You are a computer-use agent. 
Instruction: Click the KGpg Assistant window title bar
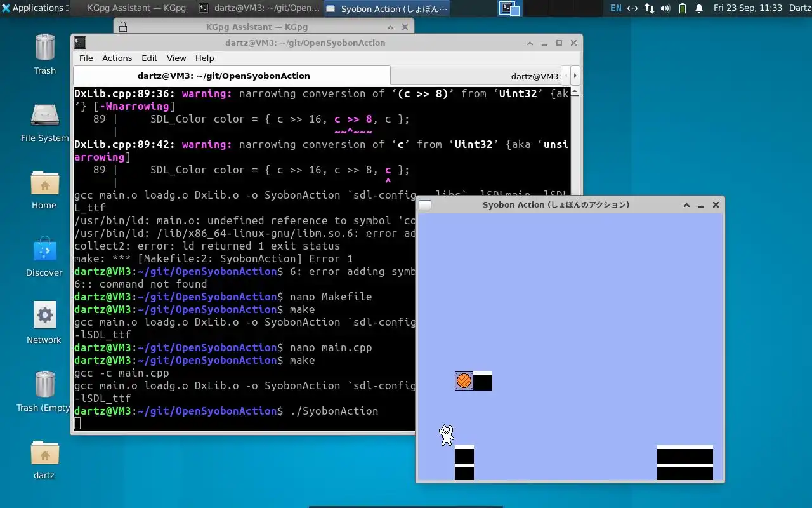coord(257,27)
